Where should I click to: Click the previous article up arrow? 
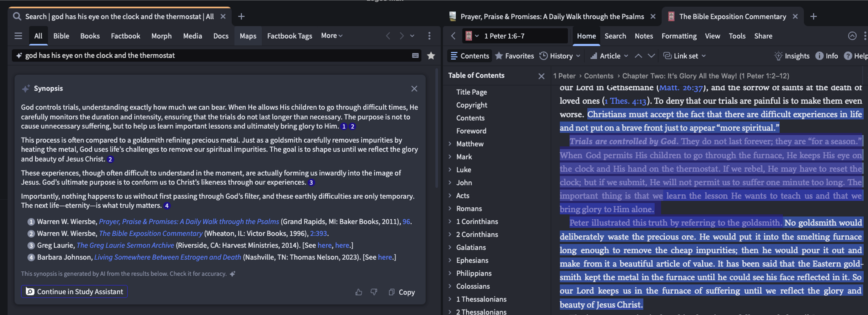coord(638,56)
